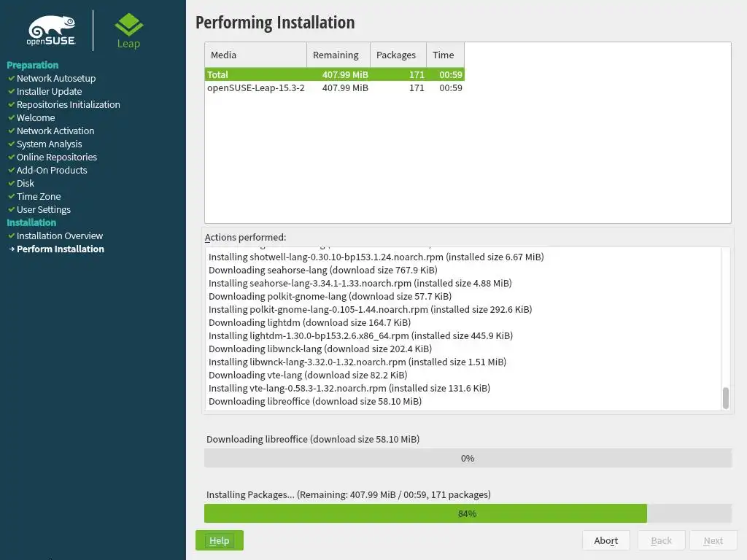The height and width of the screenshot is (560, 747).
Task: Select System Analysis step
Action: [49, 144]
